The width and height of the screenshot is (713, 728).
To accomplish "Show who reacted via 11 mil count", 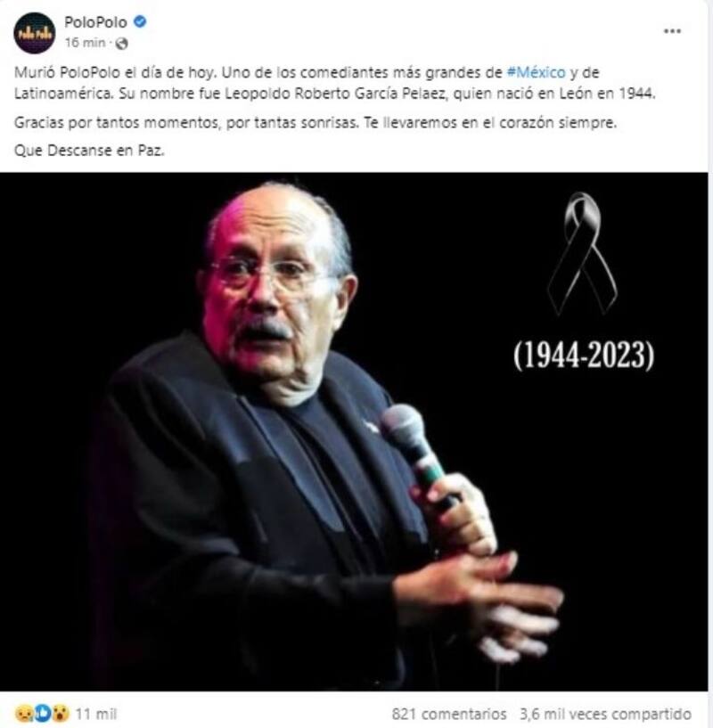I will 95,714.
